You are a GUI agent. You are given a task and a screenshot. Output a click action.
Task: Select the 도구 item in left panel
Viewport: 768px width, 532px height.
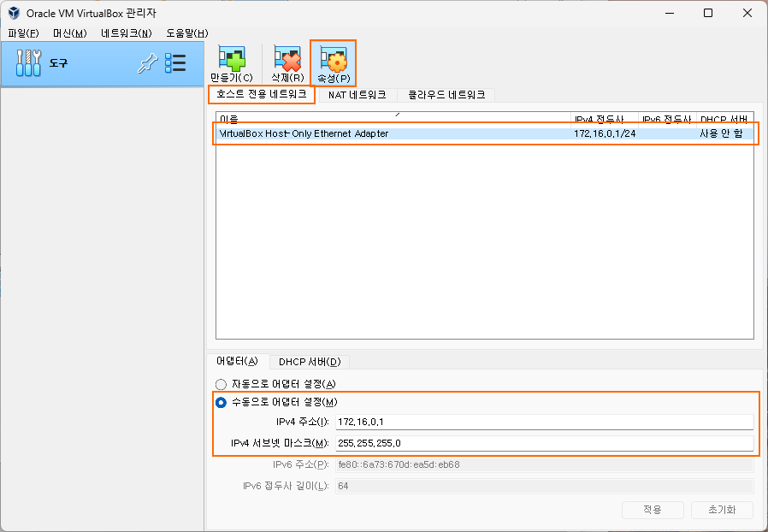pyautogui.click(x=102, y=63)
